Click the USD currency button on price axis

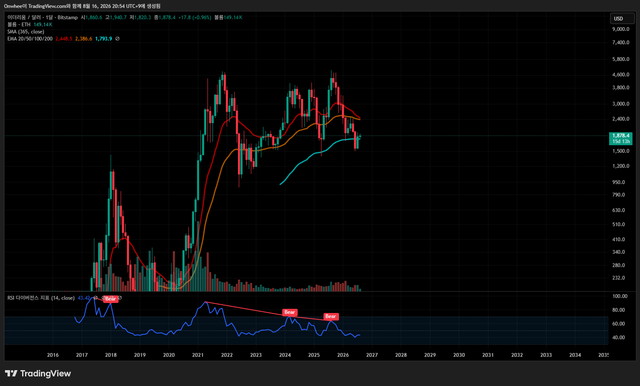tap(621, 18)
